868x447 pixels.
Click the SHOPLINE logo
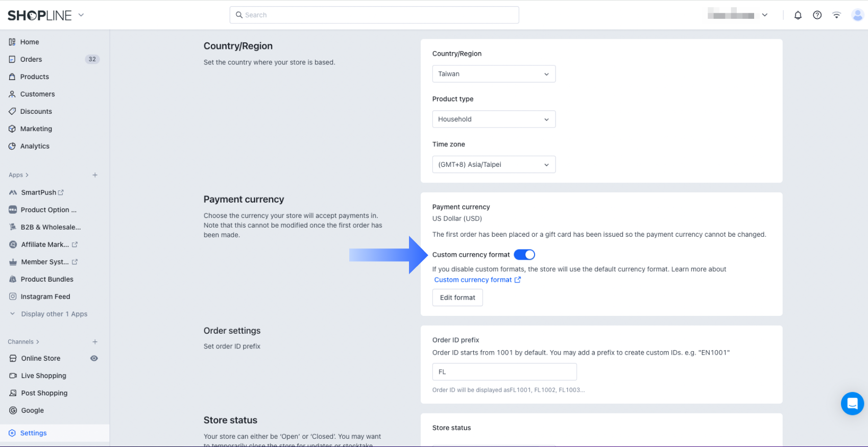pos(40,15)
